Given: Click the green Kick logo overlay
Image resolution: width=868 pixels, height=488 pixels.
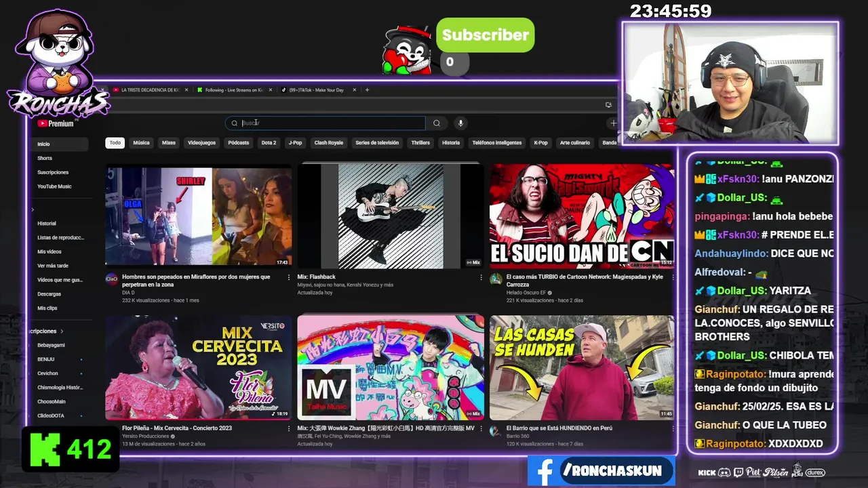Looking at the screenshot, I should click(45, 449).
